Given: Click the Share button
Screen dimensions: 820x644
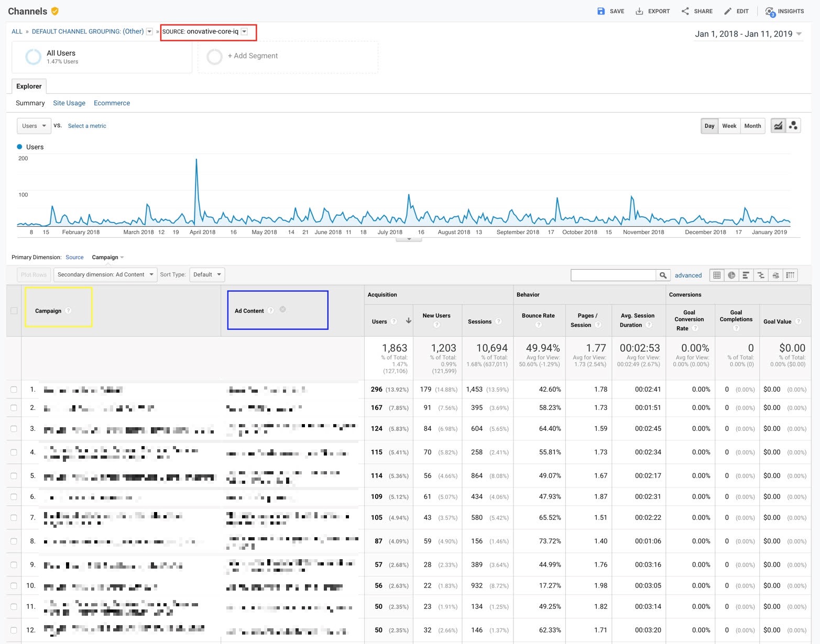Looking at the screenshot, I should pos(697,11).
